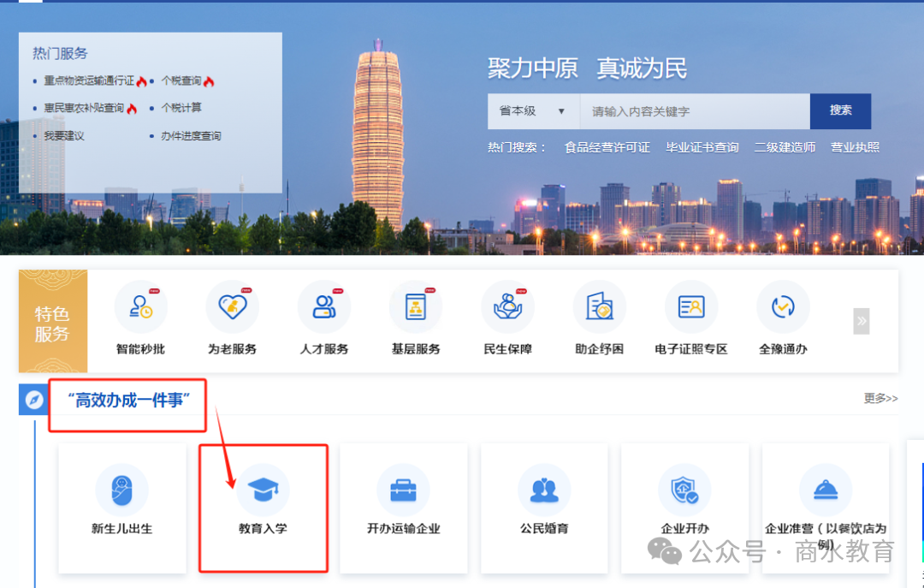Click the 基层服务 icon
Screen dimensions: 924x588
click(416, 318)
